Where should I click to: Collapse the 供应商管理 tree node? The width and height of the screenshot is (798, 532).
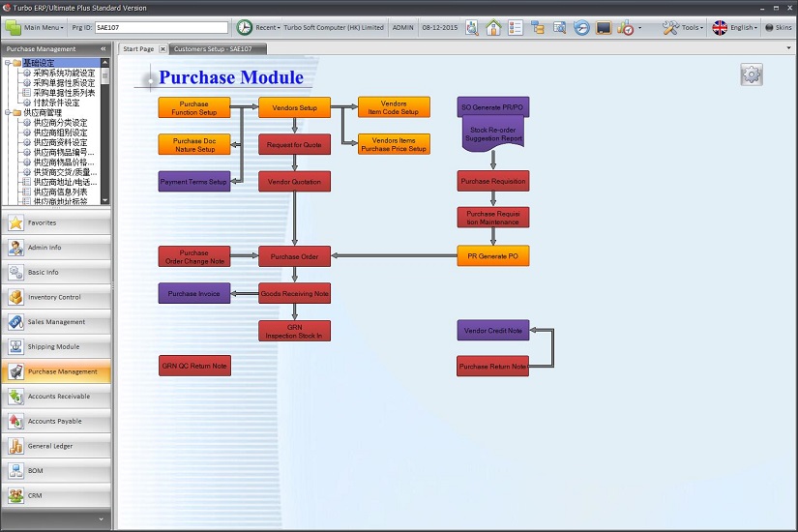point(8,112)
